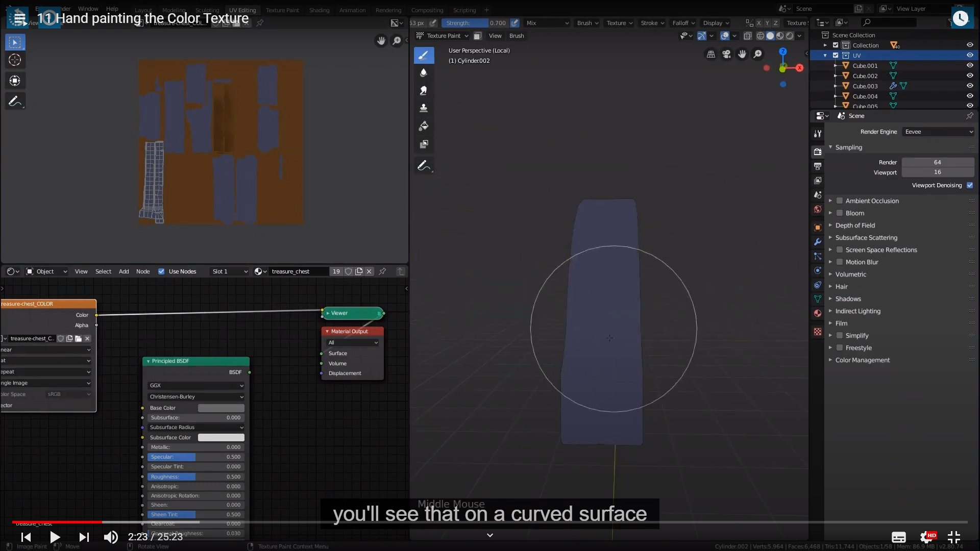Select the Fill bucket tool
This screenshot has width=980, height=551.
click(x=424, y=126)
